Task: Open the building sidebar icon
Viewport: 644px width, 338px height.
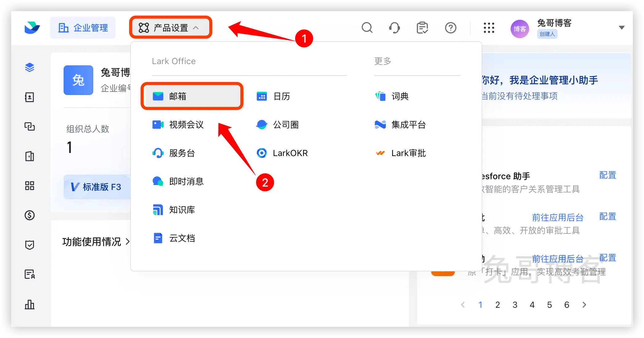Action: 29,156
